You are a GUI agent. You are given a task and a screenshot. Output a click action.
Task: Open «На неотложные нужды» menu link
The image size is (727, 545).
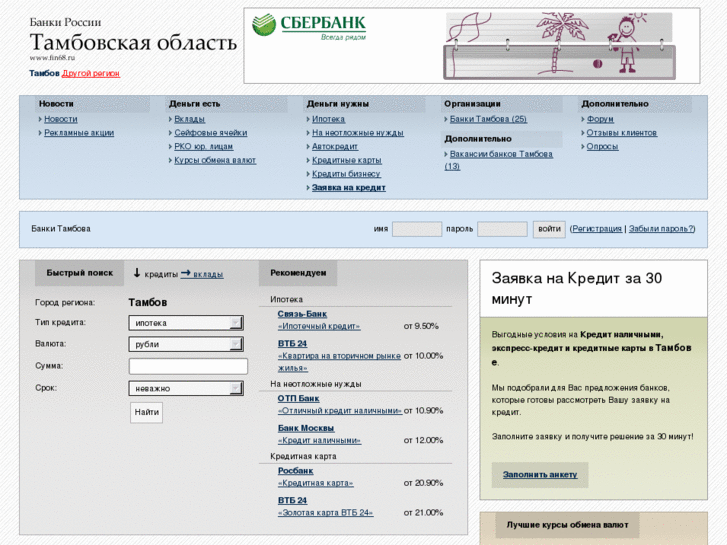click(x=357, y=133)
